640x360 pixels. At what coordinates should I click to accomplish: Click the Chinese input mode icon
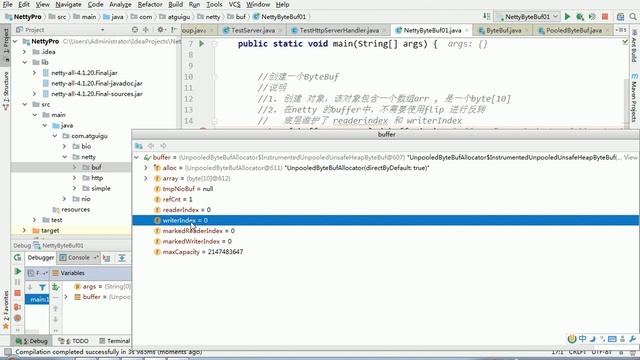click(x=582, y=339)
